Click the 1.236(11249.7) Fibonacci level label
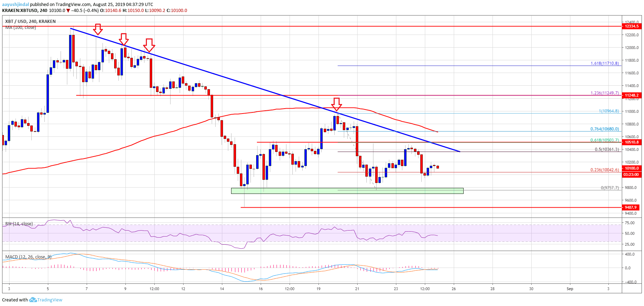The image size is (644, 306). click(605, 93)
